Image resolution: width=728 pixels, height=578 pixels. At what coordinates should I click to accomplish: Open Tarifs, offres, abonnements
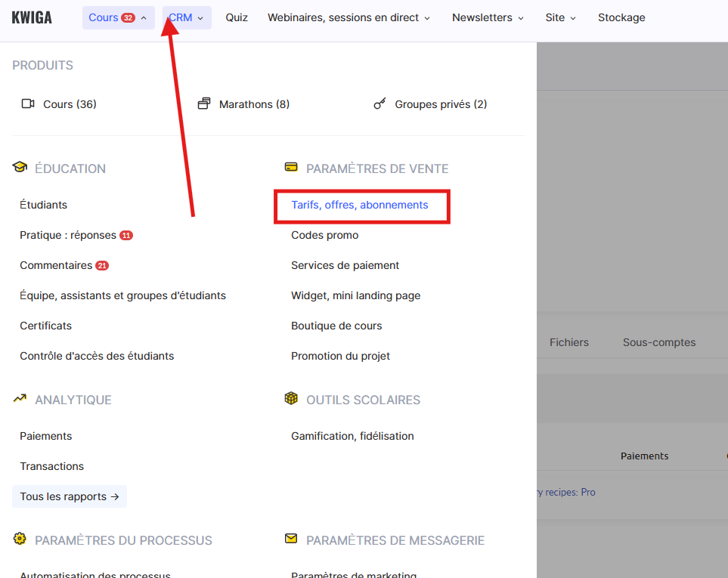[x=360, y=205]
